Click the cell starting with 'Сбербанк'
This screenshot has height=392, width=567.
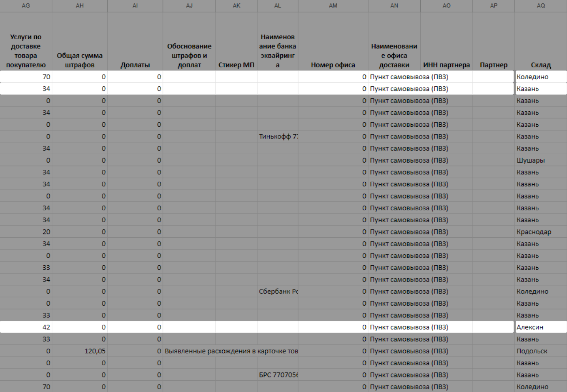pos(278,291)
